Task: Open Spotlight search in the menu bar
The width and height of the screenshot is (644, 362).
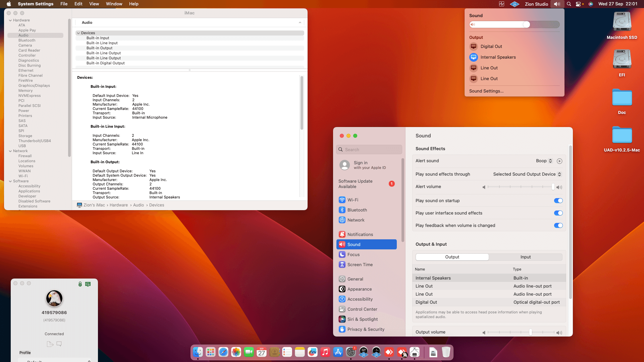Action: click(569, 4)
